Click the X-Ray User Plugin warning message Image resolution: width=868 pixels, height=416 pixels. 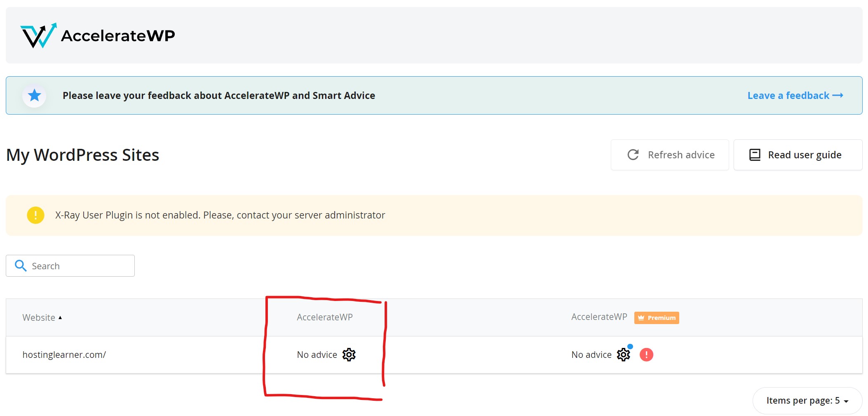220,215
